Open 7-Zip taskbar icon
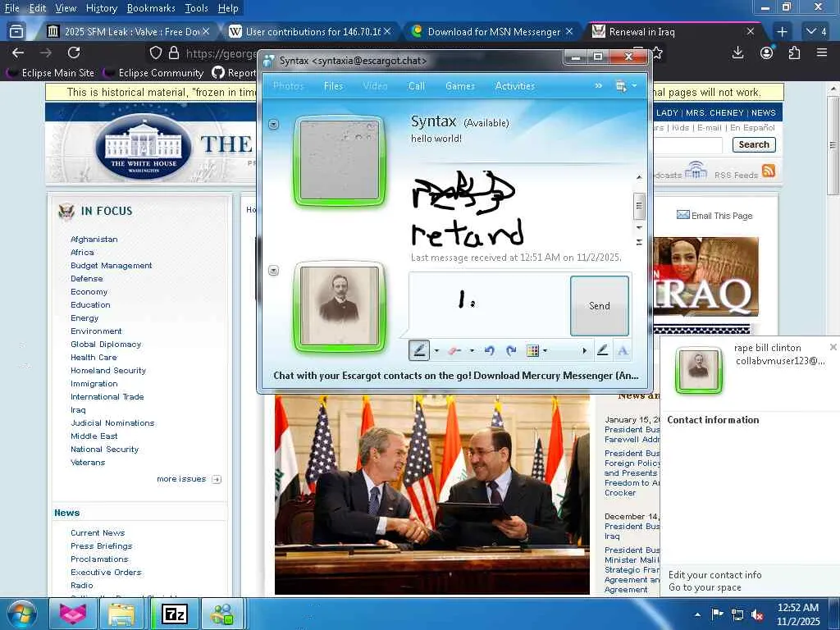 click(175, 614)
